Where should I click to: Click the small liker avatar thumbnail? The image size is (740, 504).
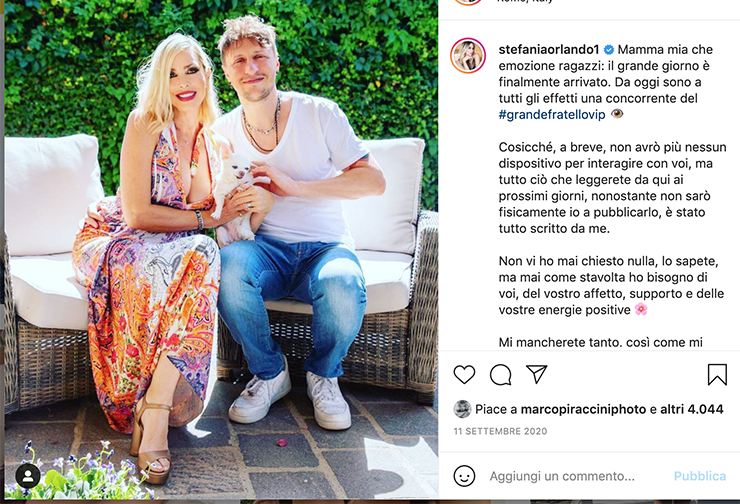tap(462, 409)
